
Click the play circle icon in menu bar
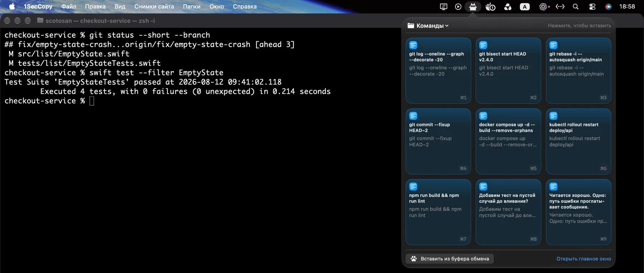[458, 6]
